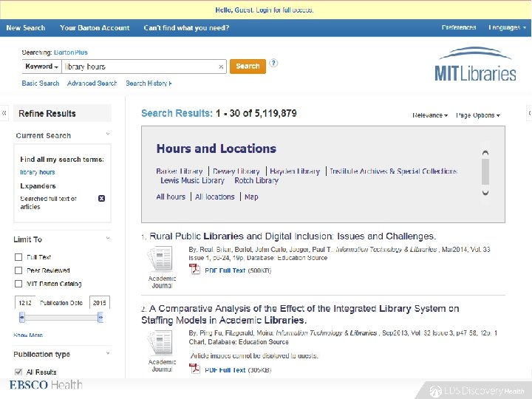Open Your Barton Account
Screen dimensions: 532x399
(x=95, y=28)
